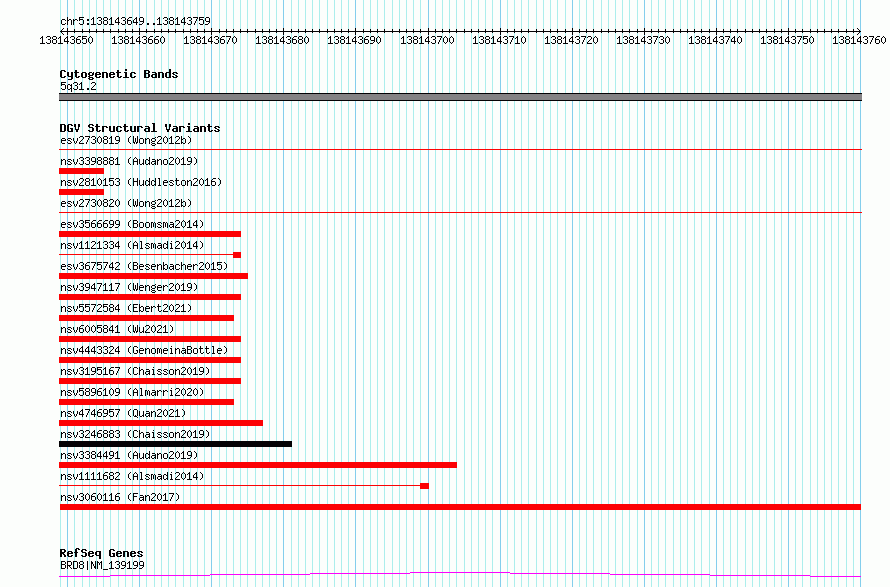Viewport: 890px width, 587px height.
Task: Click the red bar under nsv4443324
Action: (150, 360)
